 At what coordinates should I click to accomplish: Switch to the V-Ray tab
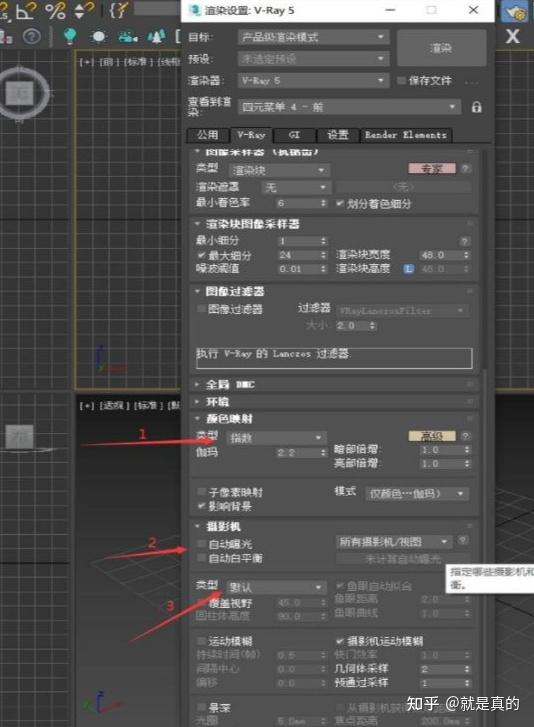pos(251,135)
